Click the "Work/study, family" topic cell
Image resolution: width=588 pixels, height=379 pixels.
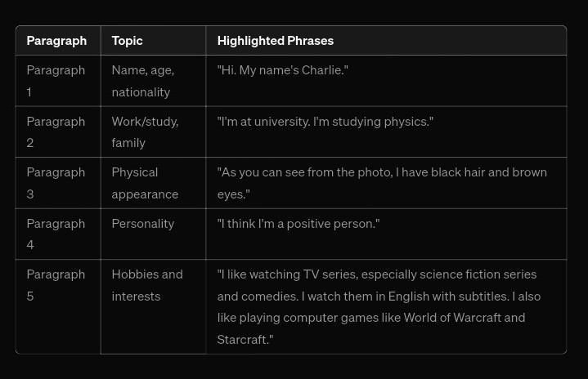point(145,132)
